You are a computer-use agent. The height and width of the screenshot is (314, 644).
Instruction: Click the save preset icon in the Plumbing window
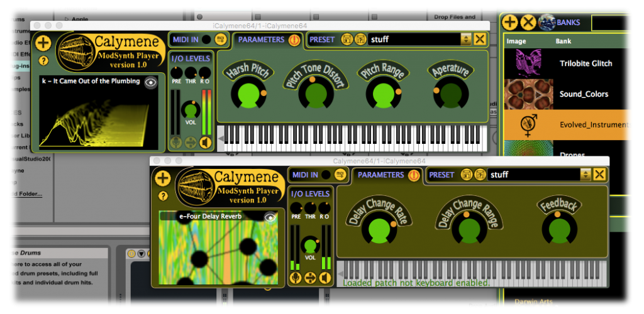(347, 40)
